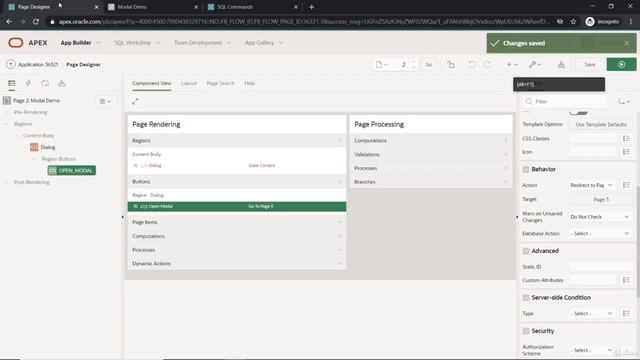
Task: Open Custom Attributes list icon
Action: pos(626,280)
